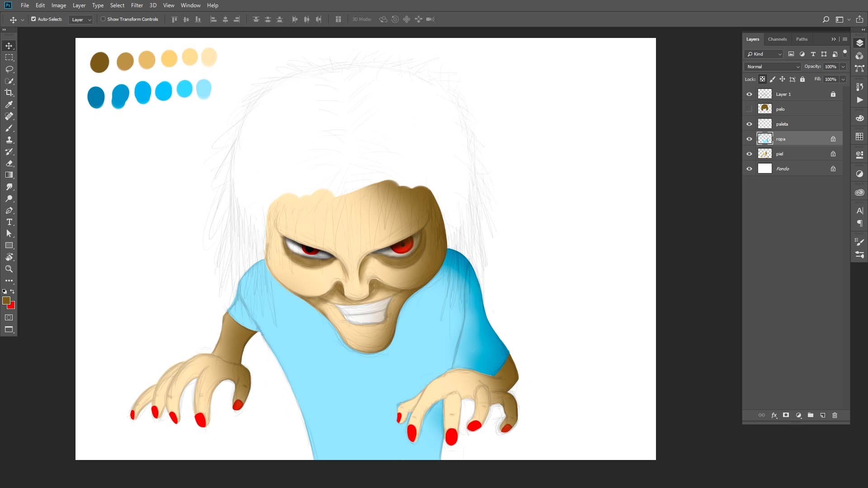Click the red background color swatch
The width and height of the screenshot is (868, 488).
coord(12,306)
